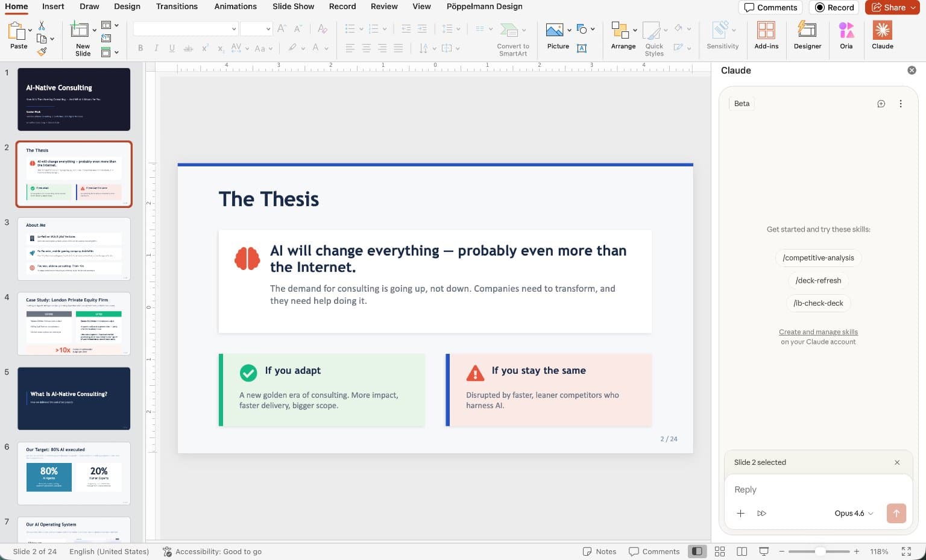Open the Designer pane from the ribbon

807,37
